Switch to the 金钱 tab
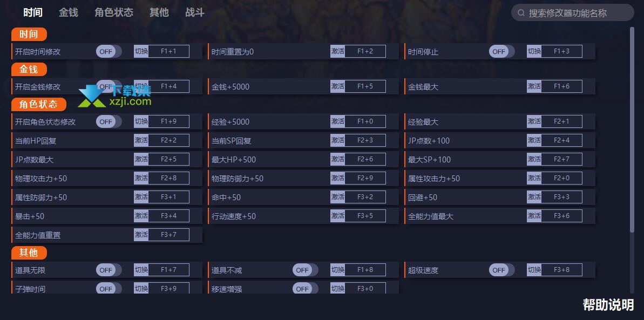Image resolution: width=644 pixels, height=320 pixels. pyautogui.click(x=68, y=12)
